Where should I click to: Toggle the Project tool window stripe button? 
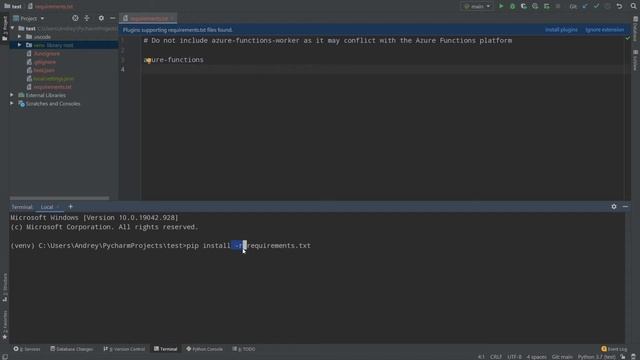4,28
